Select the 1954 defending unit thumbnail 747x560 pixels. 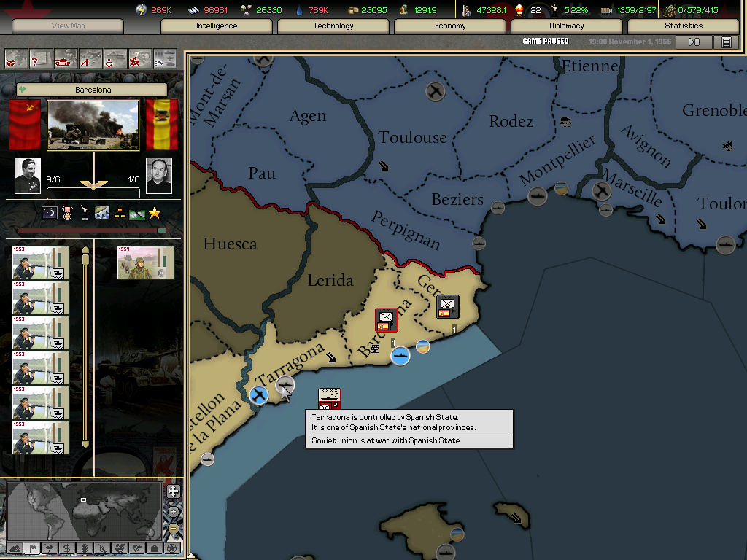[146, 262]
